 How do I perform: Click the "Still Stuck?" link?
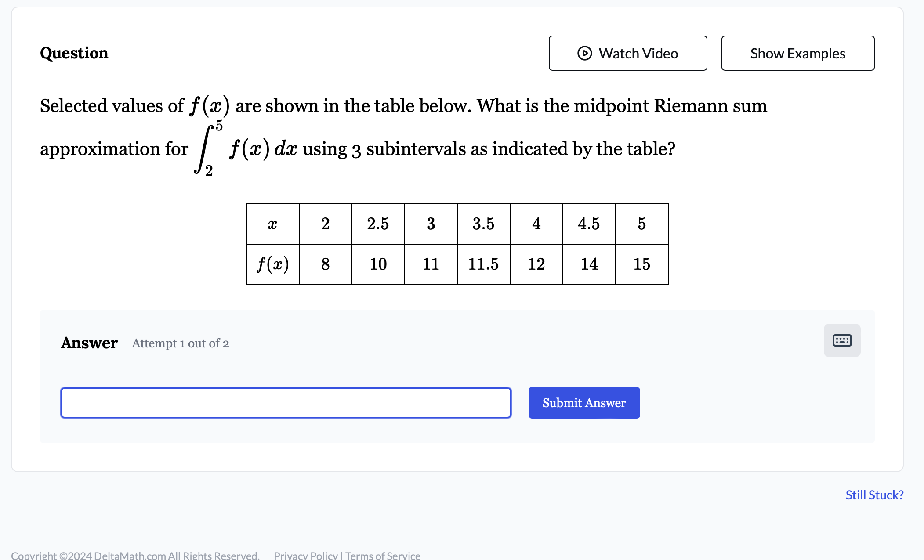pos(874,495)
